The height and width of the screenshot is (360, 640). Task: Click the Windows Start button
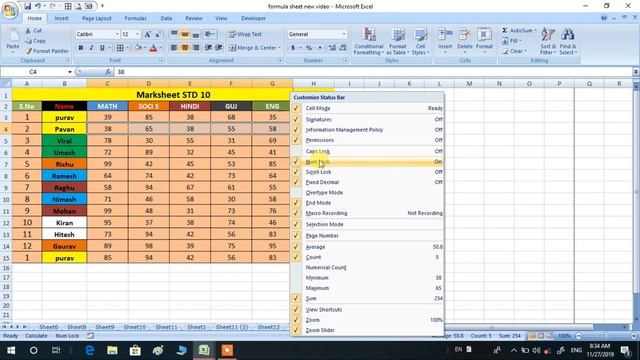(x=11, y=350)
